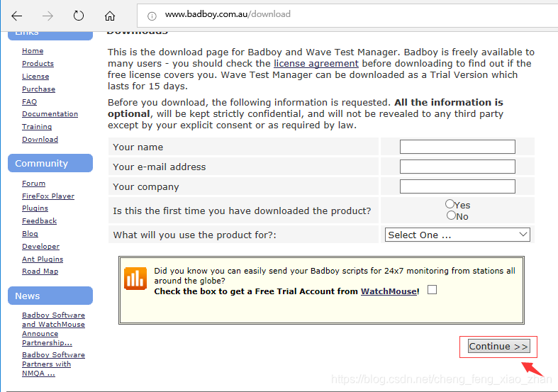Viewport: 558px width, 392px height.
Task: Visit the Forum community link
Action: [34, 183]
